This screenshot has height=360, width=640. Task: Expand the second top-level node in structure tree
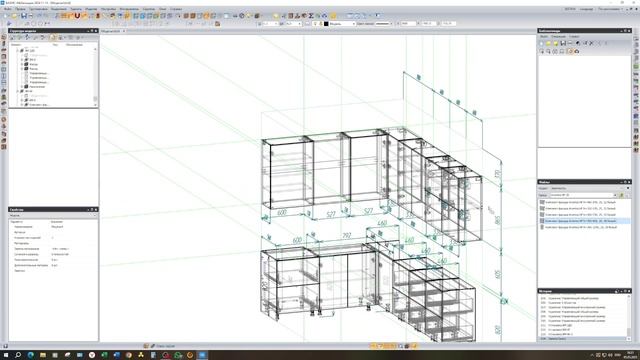pos(18,91)
